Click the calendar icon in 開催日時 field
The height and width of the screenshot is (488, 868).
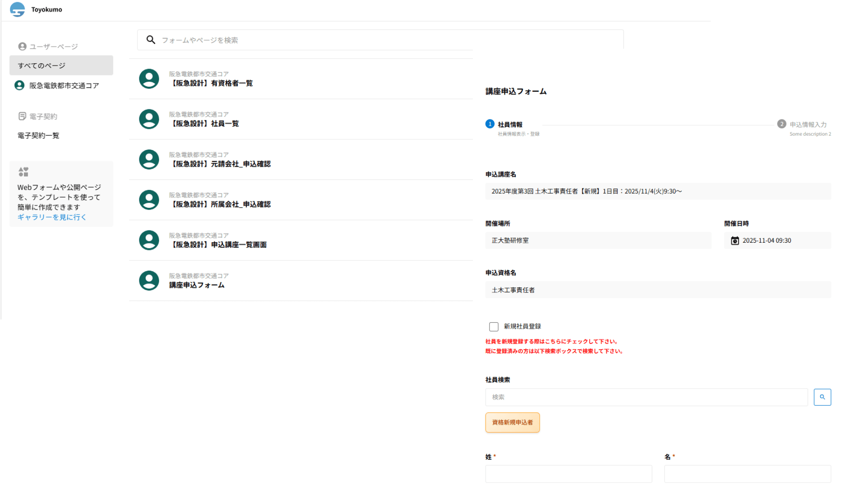(735, 241)
